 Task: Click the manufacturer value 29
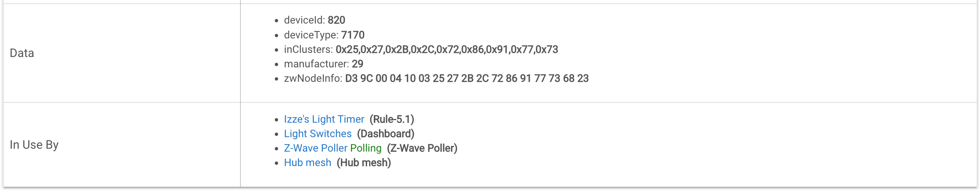pos(358,64)
